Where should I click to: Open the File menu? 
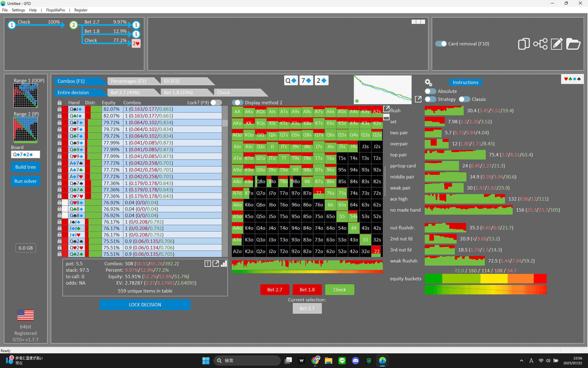coord(5,10)
